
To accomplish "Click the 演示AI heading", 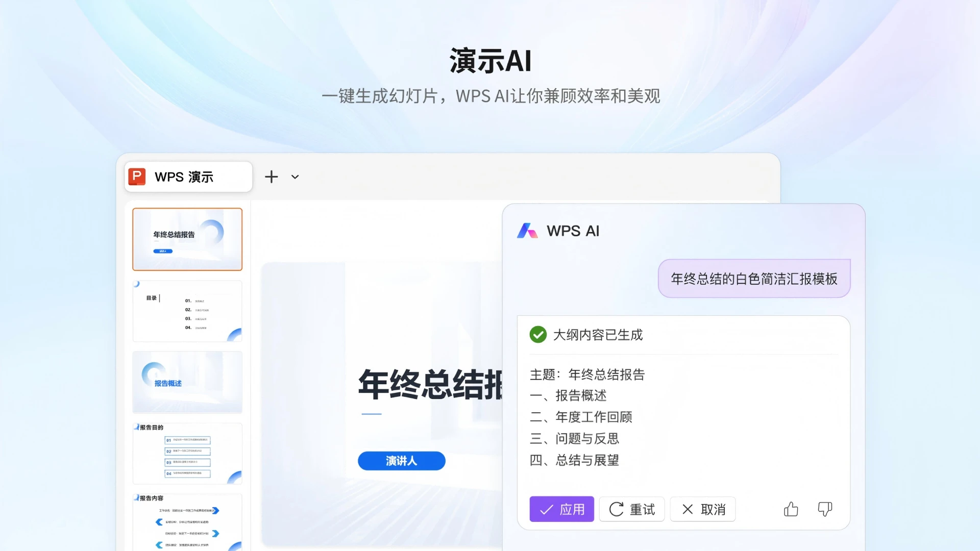I will 491,61.
